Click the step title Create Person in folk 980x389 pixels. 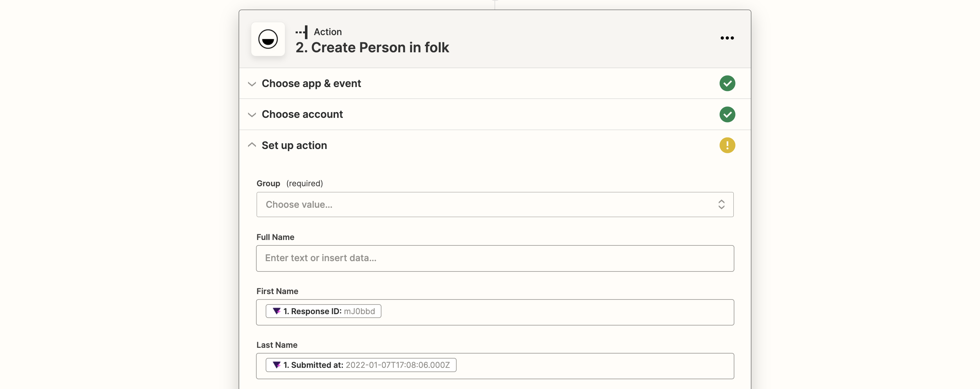(372, 48)
